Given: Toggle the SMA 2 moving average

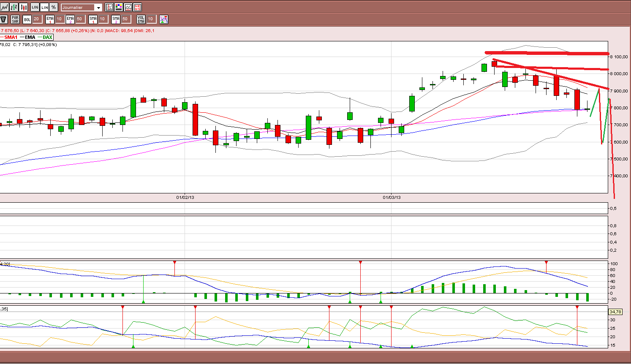Looking at the screenshot, I should (116, 19).
